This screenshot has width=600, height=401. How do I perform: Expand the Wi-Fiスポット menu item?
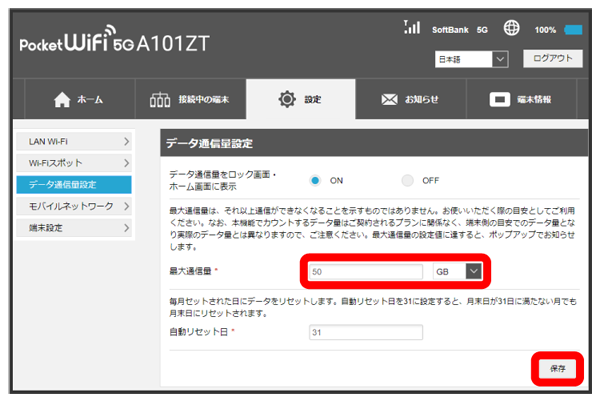tap(74, 162)
